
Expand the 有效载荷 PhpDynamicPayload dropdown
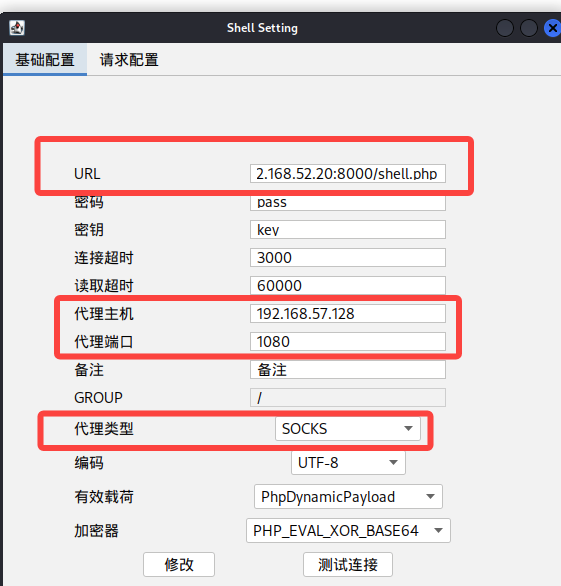tap(348, 497)
